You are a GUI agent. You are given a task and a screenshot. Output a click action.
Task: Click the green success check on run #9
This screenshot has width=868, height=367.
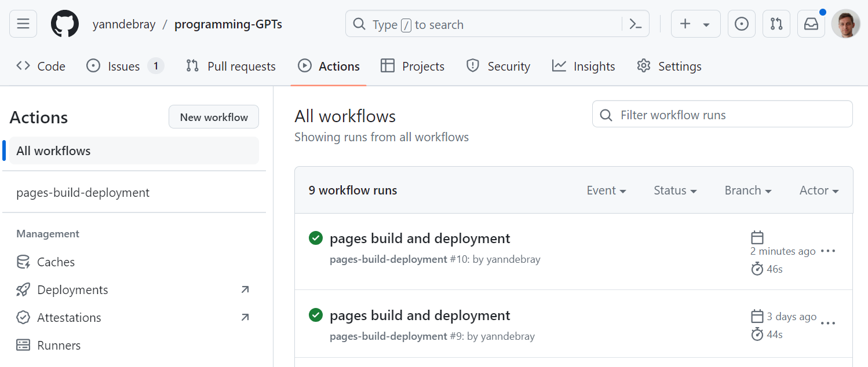coord(316,315)
